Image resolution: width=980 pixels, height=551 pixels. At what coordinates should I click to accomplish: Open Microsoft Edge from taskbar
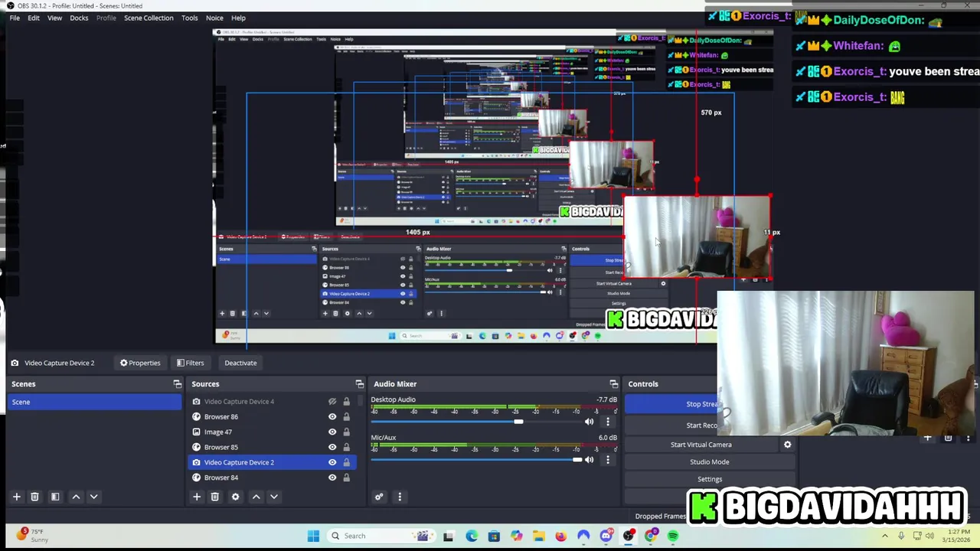(x=471, y=536)
